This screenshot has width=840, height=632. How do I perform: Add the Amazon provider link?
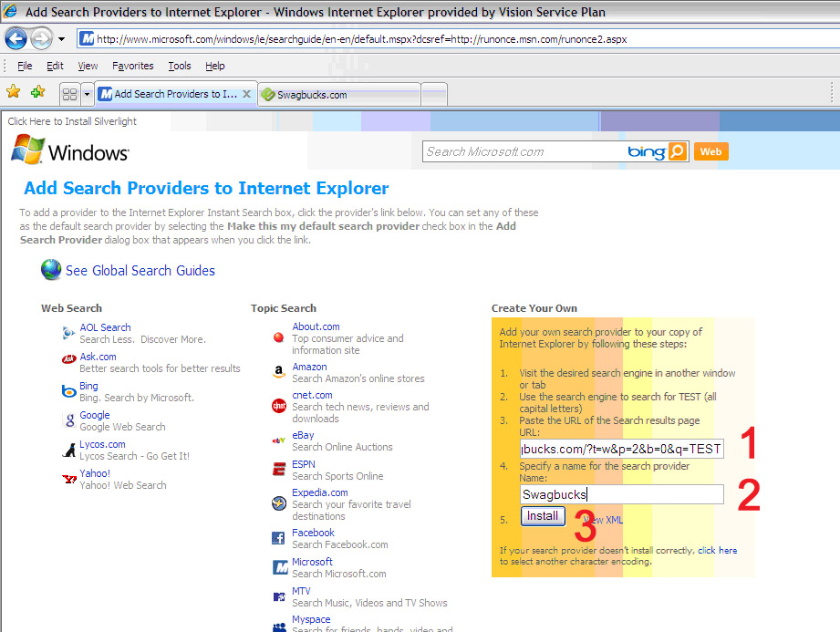(310, 367)
